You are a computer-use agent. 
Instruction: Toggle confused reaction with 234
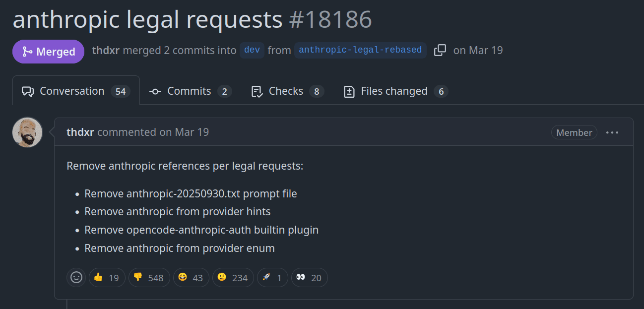(233, 278)
